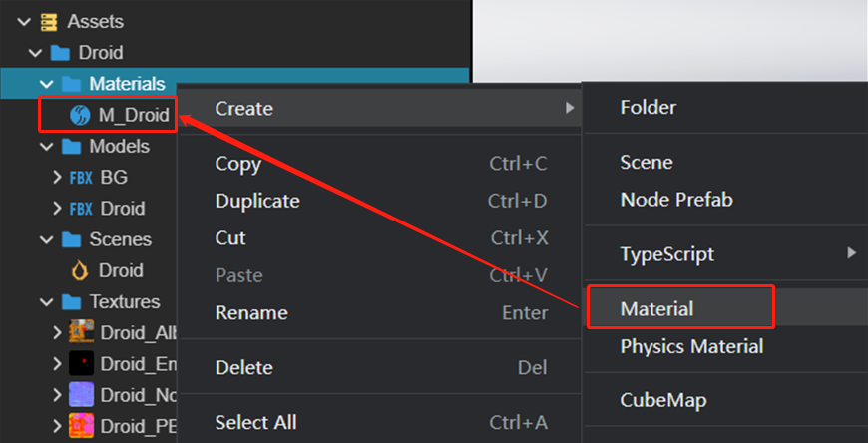Select the Droid scene flame icon
The width and height of the screenshot is (868, 443).
(x=80, y=270)
